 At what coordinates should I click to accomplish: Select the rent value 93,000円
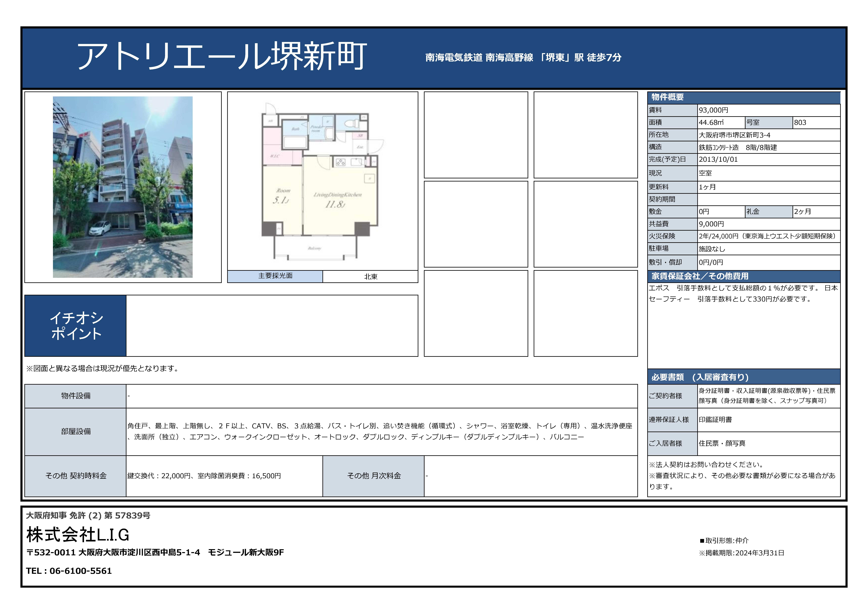713,110
